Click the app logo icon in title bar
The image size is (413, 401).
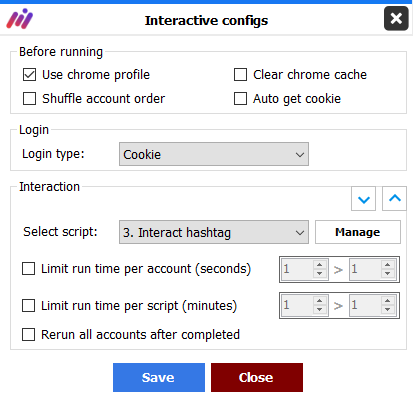point(19,19)
